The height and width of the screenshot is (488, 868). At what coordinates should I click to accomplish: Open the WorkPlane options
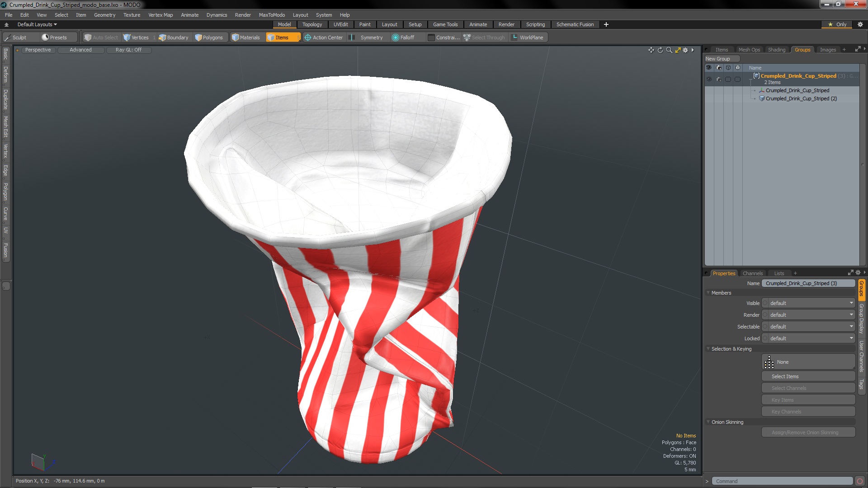(x=527, y=38)
